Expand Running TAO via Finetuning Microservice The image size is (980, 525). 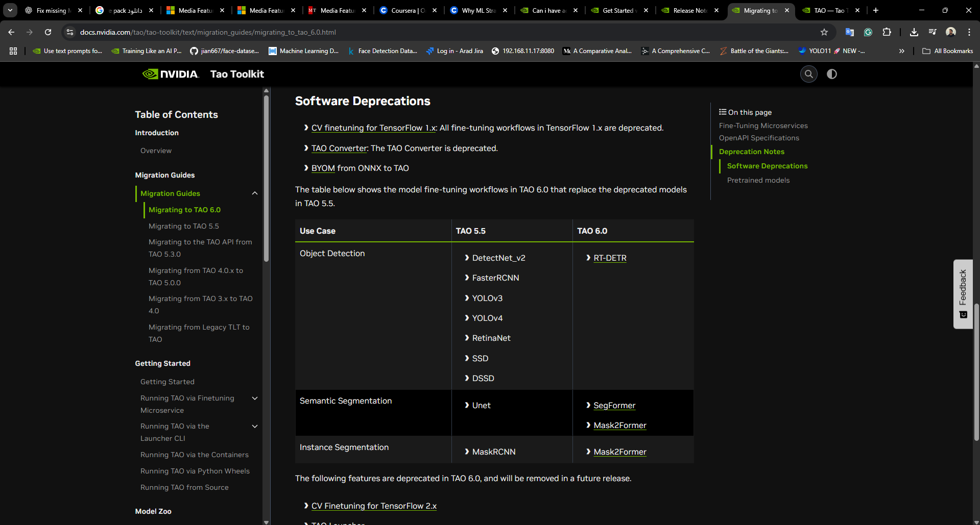[x=255, y=398]
